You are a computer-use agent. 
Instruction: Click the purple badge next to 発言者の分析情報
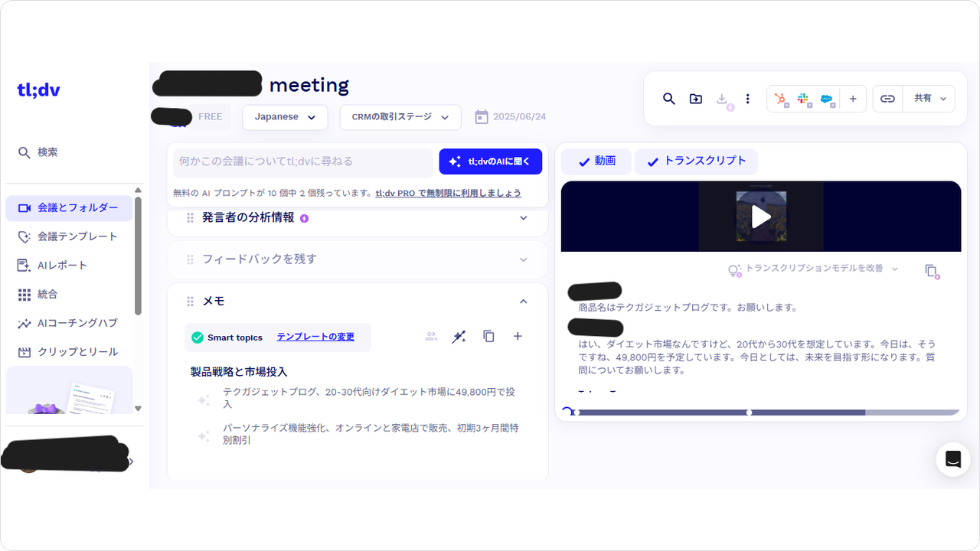(x=304, y=218)
